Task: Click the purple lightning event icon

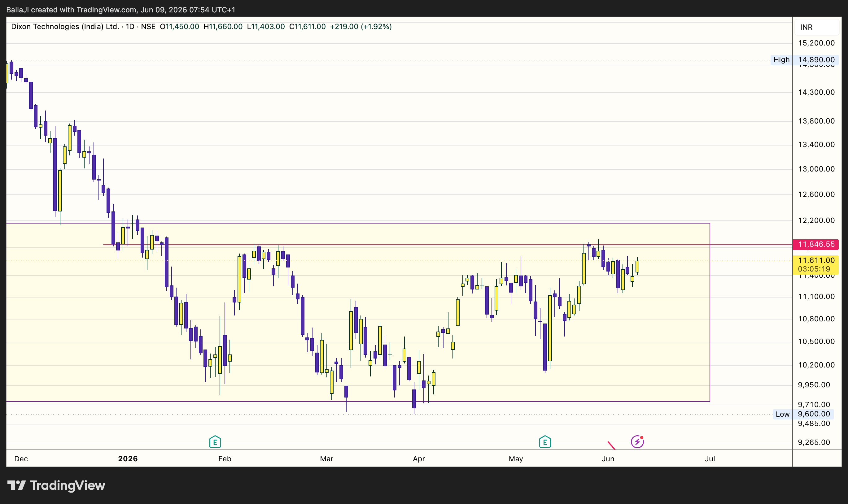Action: click(x=637, y=442)
